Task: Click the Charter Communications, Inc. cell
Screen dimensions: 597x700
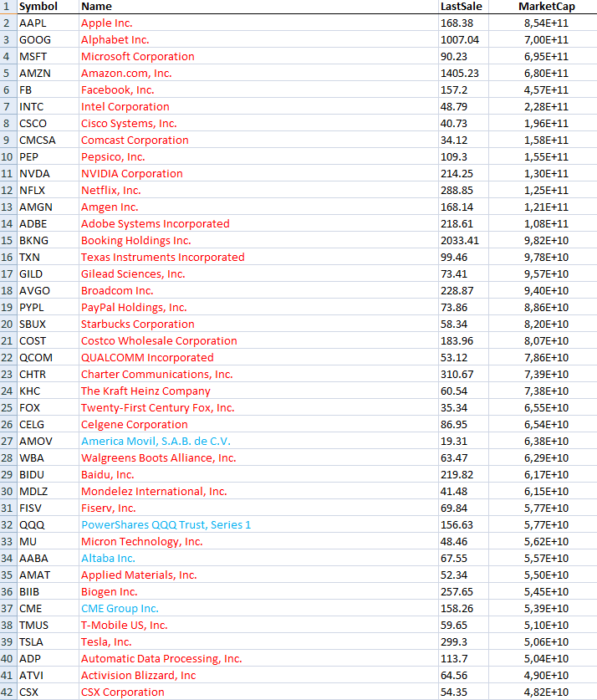Action: tap(259, 374)
